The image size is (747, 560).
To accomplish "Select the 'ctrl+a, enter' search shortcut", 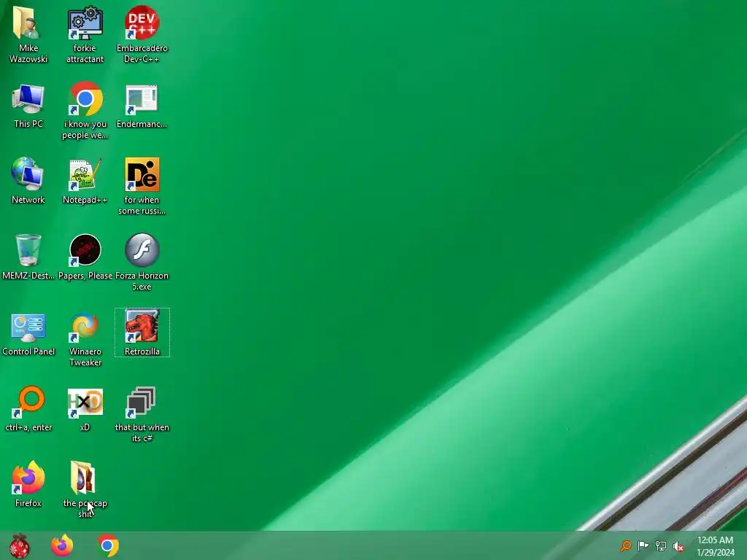I will (x=28, y=408).
